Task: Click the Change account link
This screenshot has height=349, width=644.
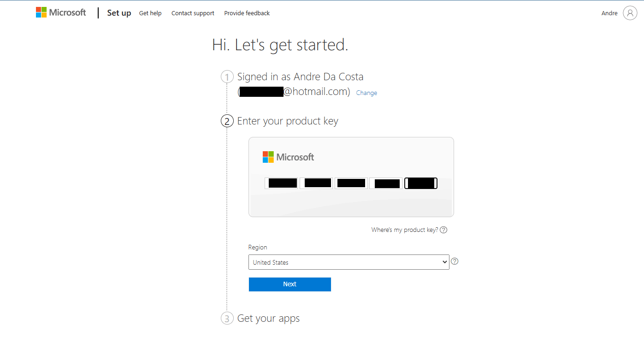Action: (x=366, y=93)
